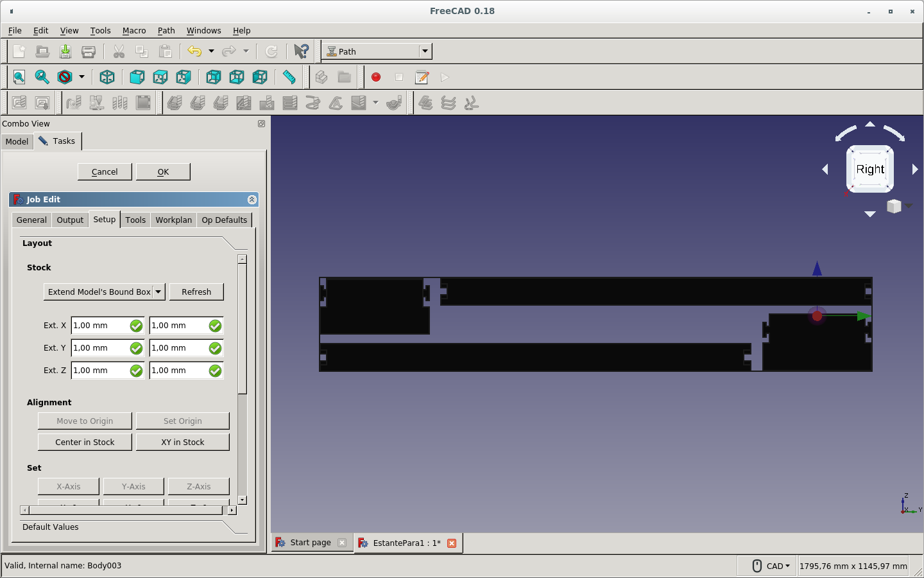Click the mouse navigation style icon
Viewport: 924px width, 578px height.
click(757, 566)
